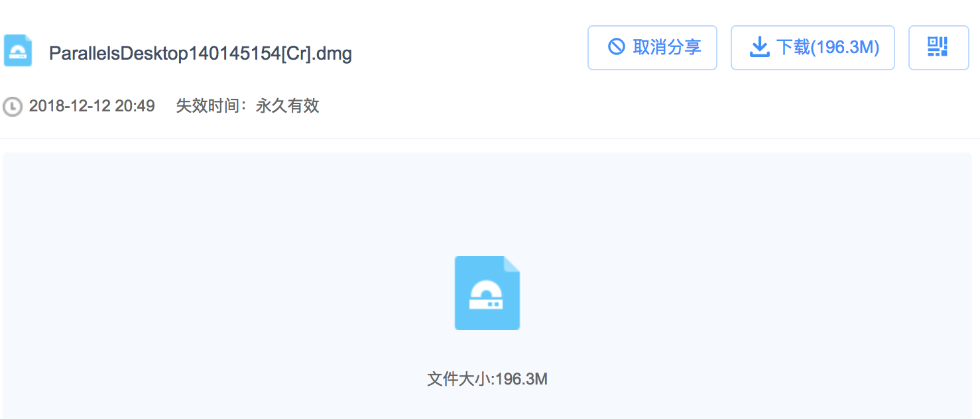Viewport: 980px width, 419px height.
Task: Click the small dmg file icon beside filename
Action: click(x=18, y=51)
